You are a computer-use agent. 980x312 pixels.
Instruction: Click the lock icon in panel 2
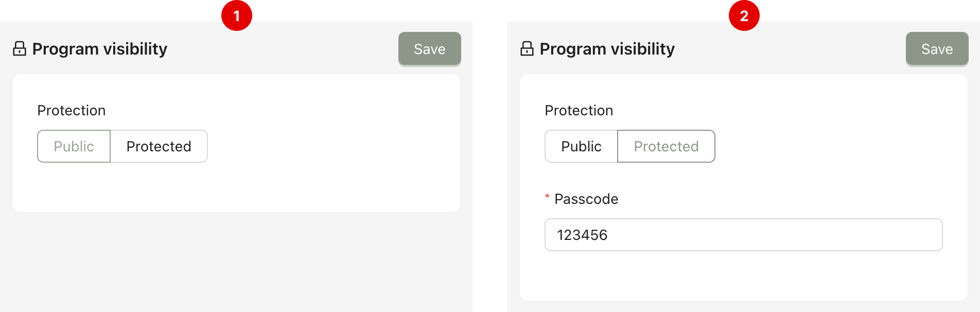[x=527, y=49]
